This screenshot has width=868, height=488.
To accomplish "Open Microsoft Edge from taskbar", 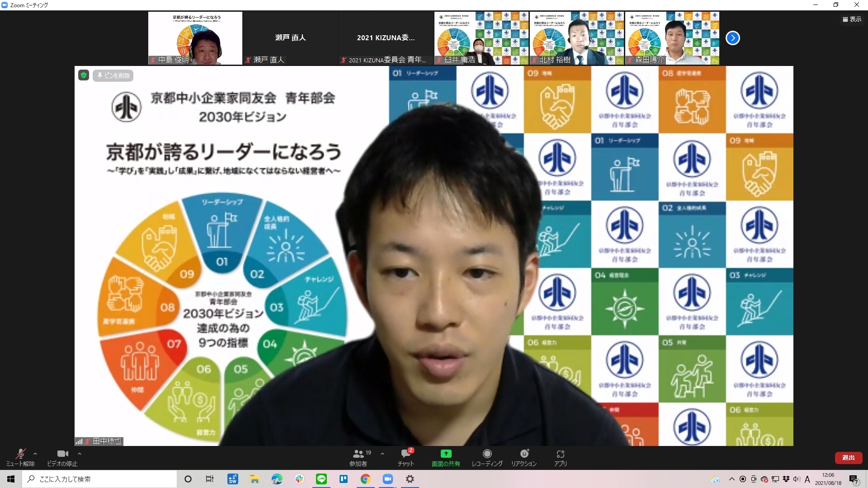I will pyautogui.click(x=277, y=479).
